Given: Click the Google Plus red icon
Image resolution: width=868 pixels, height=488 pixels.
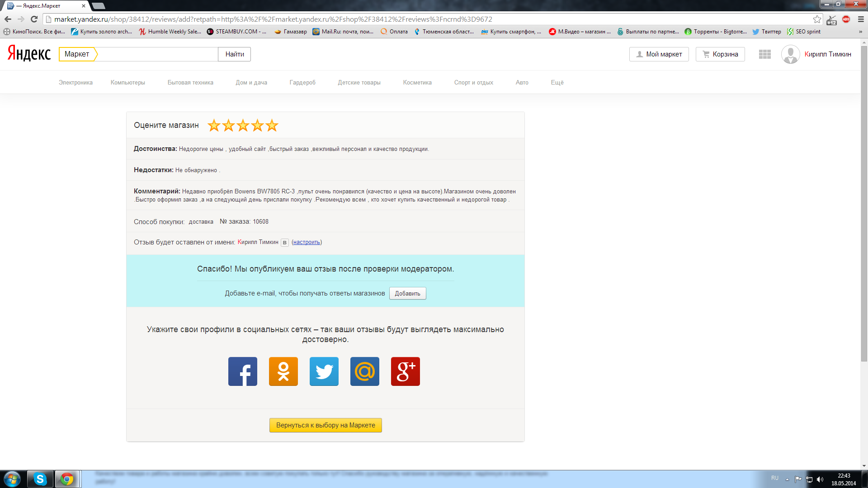Looking at the screenshot, I should (x=406, y=371).
